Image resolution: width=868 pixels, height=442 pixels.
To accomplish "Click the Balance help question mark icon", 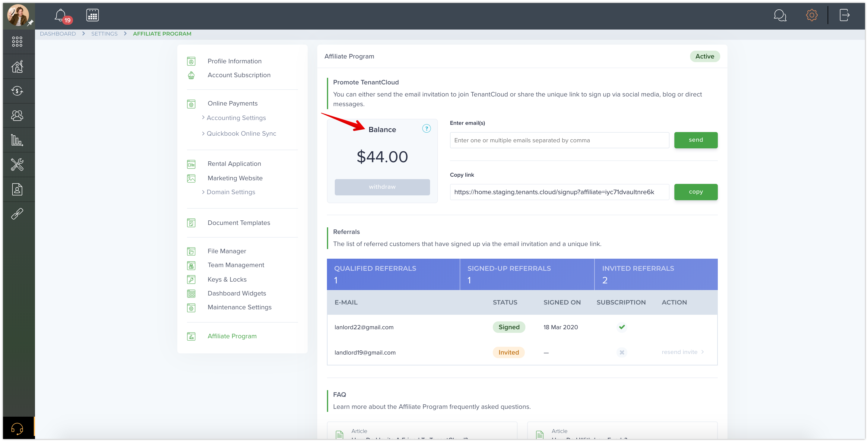I will 426,128.
